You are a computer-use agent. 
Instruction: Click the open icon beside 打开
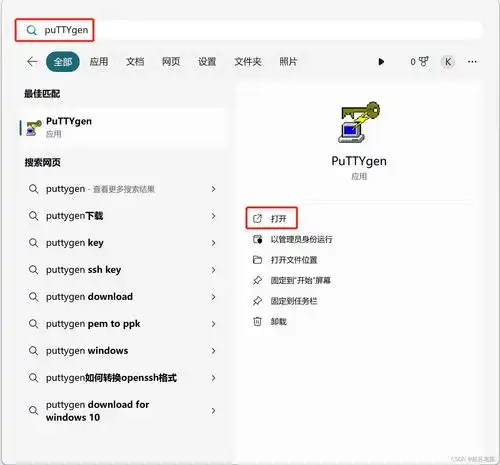point(257,219)
